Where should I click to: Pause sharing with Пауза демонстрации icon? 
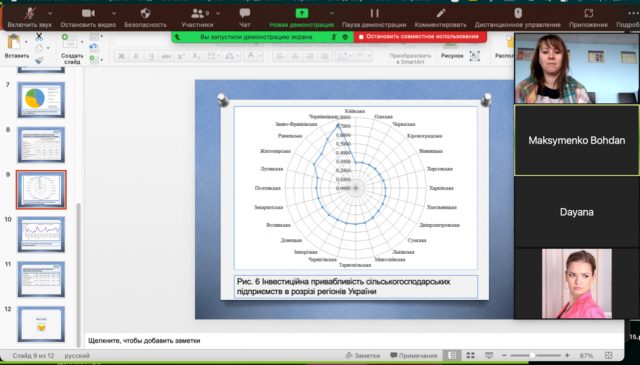pyautogui.click(x=374, y=13)
